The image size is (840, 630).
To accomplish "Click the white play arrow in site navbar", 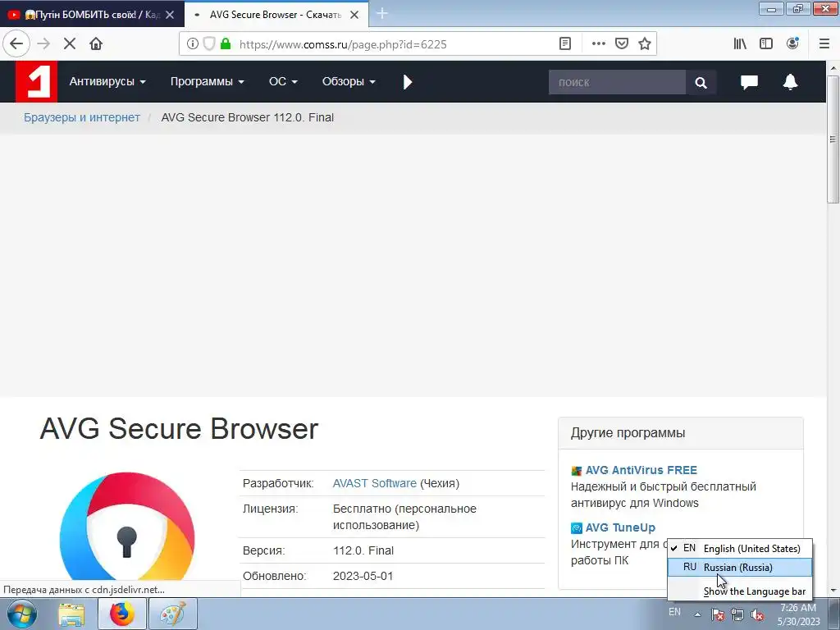I will coord(408,82).
